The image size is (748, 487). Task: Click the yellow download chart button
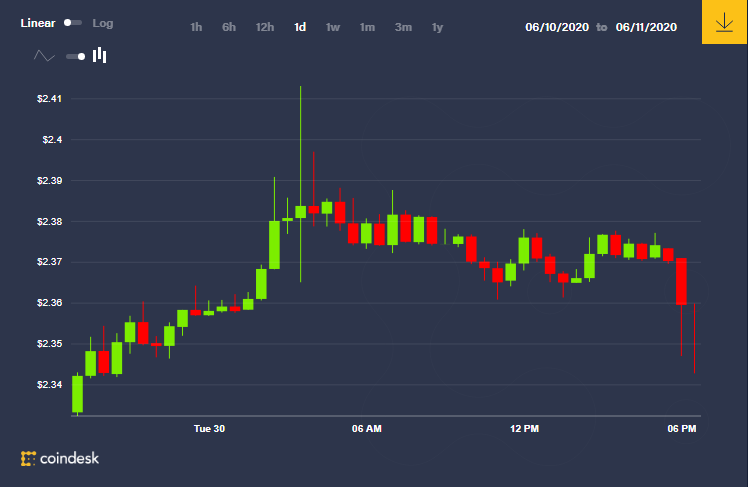pyautogui.click(x=724, y=22)
